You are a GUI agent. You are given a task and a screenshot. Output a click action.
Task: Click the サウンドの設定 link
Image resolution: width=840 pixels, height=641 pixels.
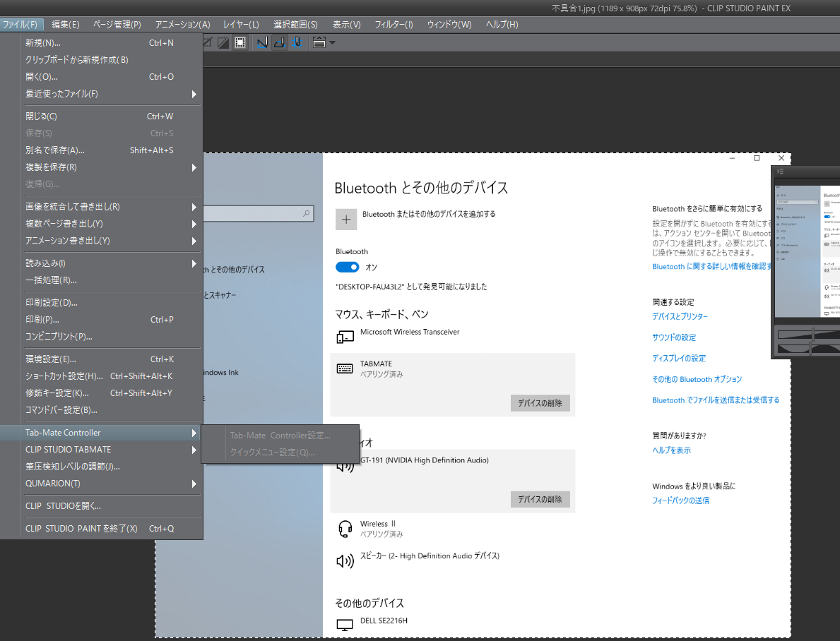click(673, 337)
